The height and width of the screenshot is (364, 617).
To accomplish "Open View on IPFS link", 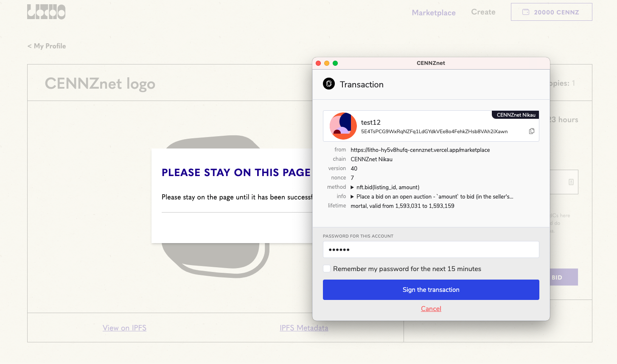I will click(x=124, y=328).
